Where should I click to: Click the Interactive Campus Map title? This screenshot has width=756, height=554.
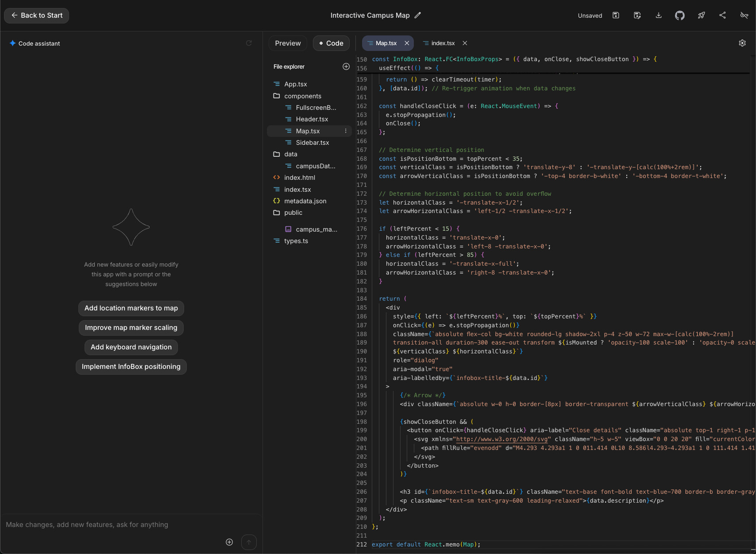(x=370, y=15)
